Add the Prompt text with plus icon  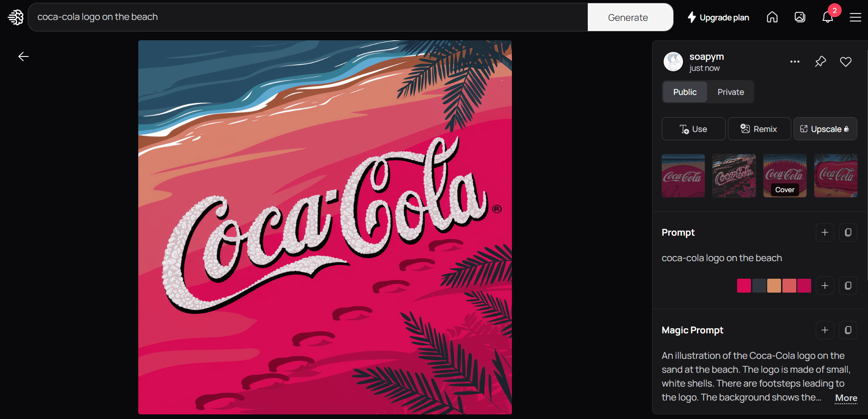point(825,232)
